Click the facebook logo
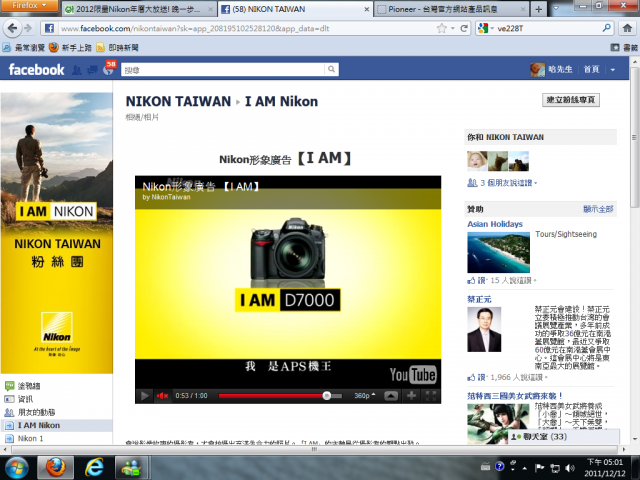The width and height of the screenshot is (640, 480). pyautogui.click(x=36, y=70)
